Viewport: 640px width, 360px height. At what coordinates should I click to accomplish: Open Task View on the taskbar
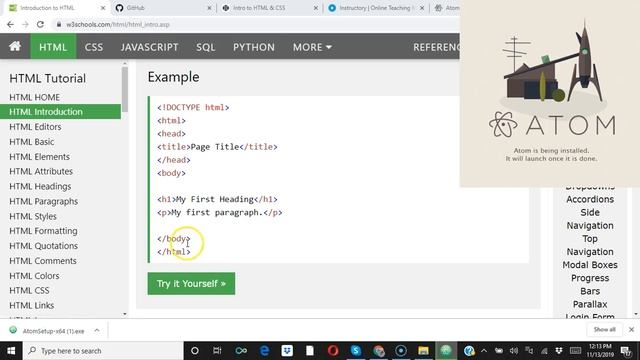click(217, 351)
